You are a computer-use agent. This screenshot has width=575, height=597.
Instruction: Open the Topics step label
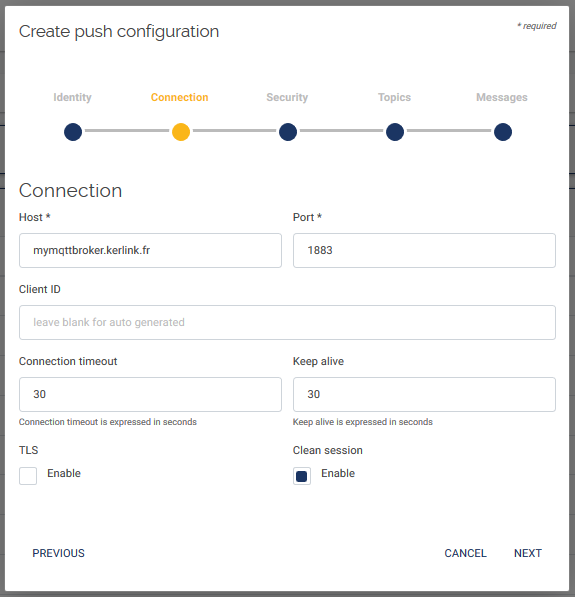click(395, 97)
